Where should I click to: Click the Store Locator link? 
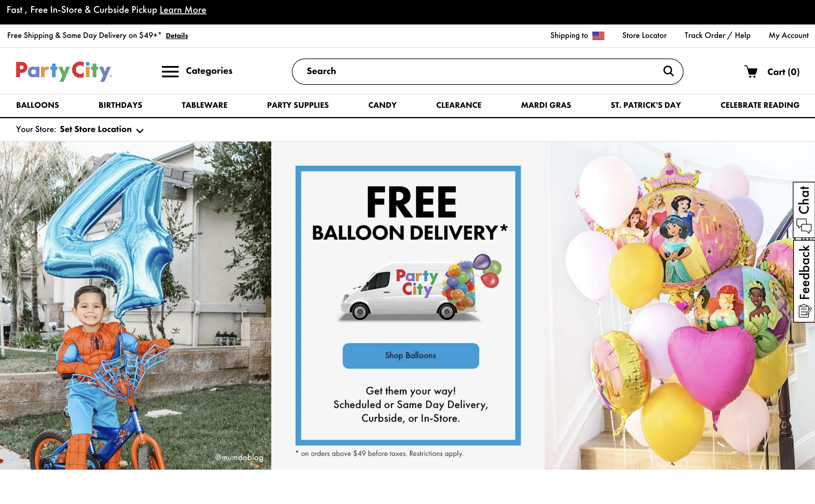[644, 35]
